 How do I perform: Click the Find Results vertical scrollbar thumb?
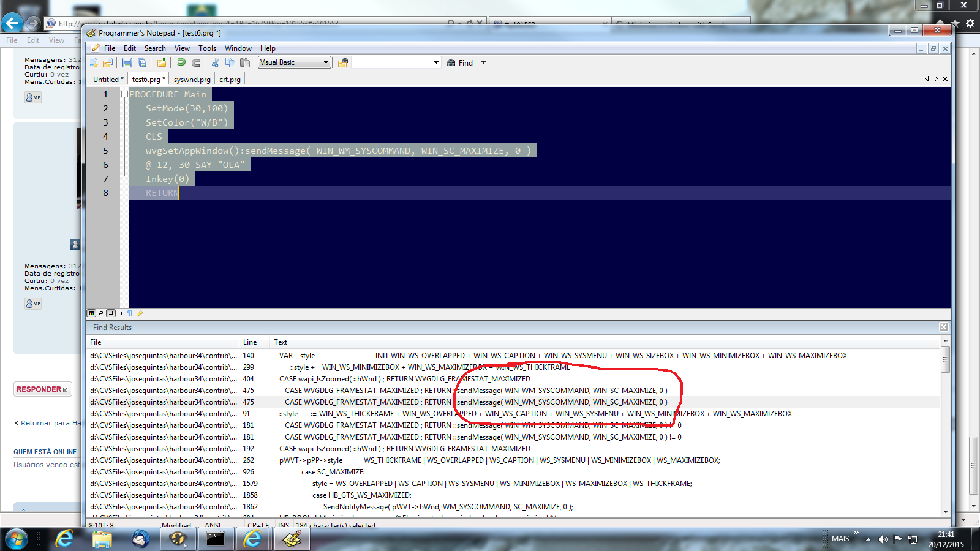(946, 359)
